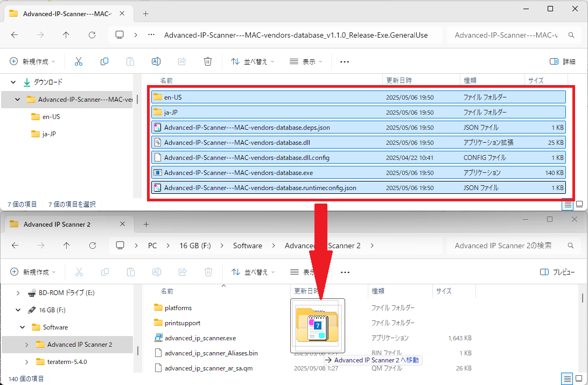Click breadcrumb ellipsis in top window address bar
The image size is (588, 385).
pyautogui.click(x=151, y=35)
